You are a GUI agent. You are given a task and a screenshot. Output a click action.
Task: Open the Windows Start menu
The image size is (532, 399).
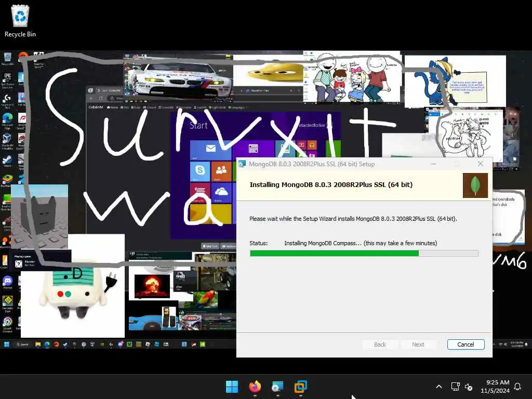coord(232,387)
